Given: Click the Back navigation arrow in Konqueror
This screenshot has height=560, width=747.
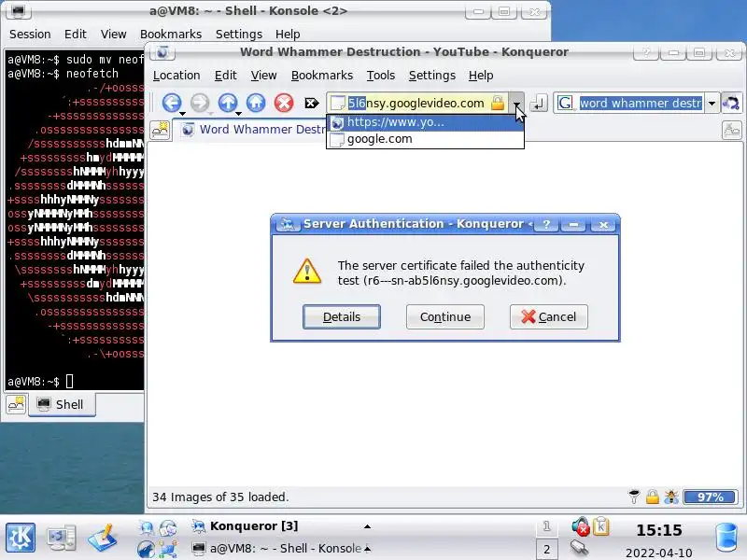Looking at the screenshot, I should 172,103.
